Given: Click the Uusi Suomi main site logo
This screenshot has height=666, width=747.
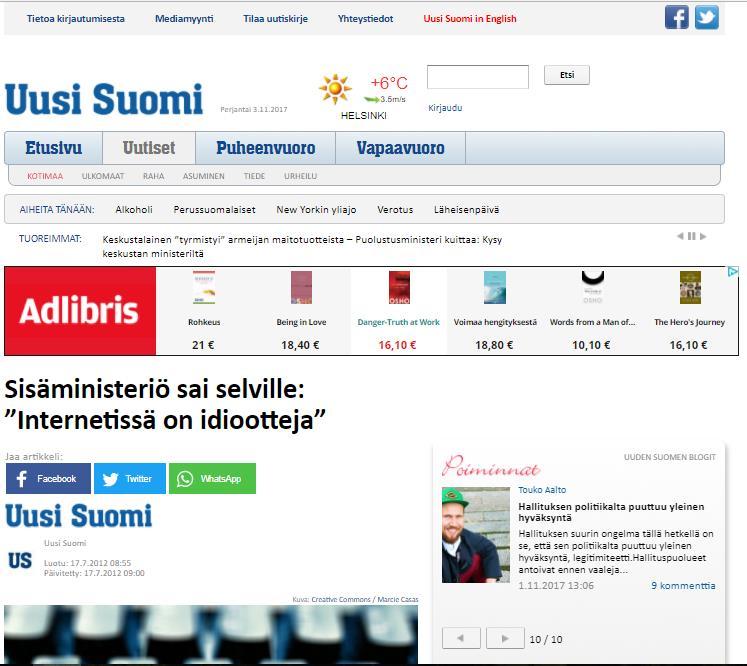Looking at the screenshot, I should click(104, 99).
